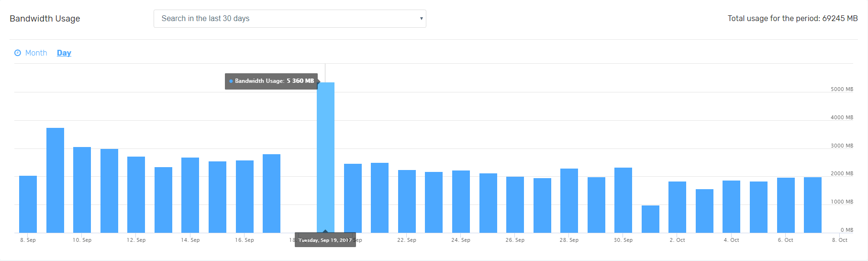Select the bar for 4 Oct

point(731,207)
